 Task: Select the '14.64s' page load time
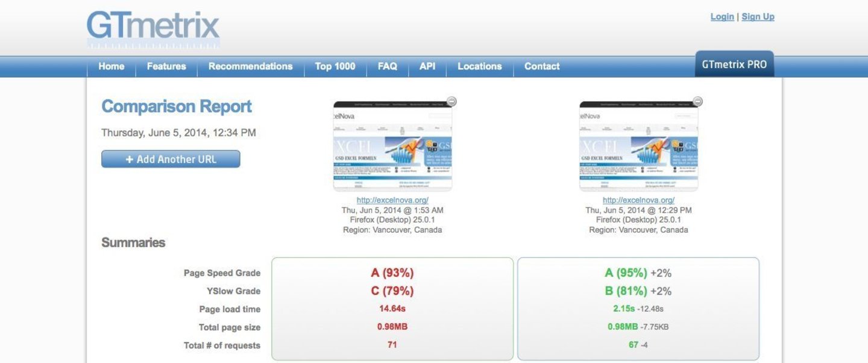point(392,309)
